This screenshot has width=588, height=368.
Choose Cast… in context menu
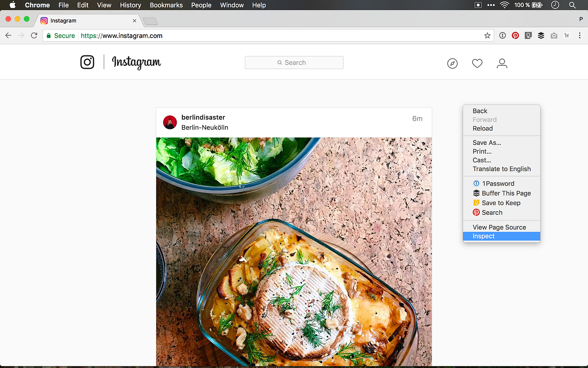click(501, 160)
